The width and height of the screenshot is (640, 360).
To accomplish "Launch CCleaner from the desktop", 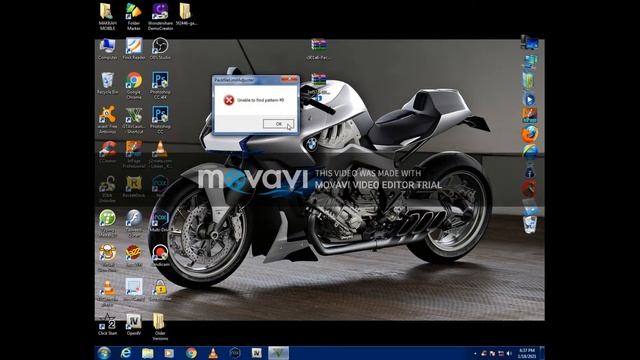I will click(x=107, y=152).
